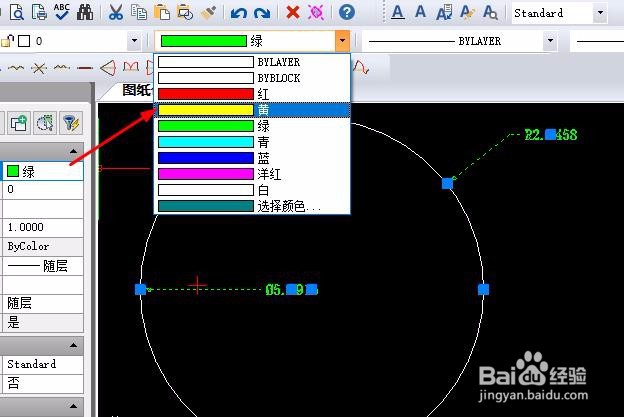Click the red M-shaped polyline icon

[x=131, y=67]
